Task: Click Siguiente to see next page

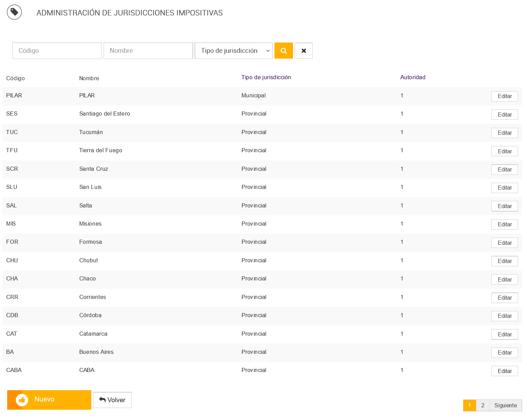Action: click(505, 405)
